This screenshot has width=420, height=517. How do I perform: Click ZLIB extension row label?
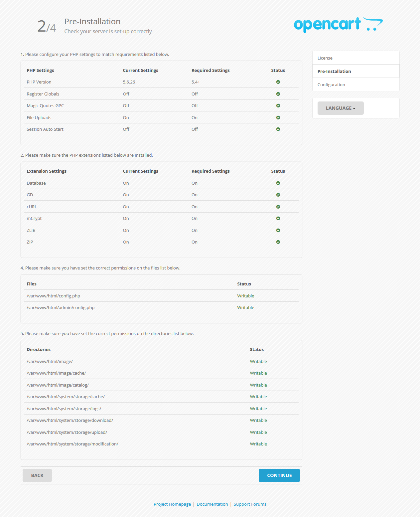(31, 231)
